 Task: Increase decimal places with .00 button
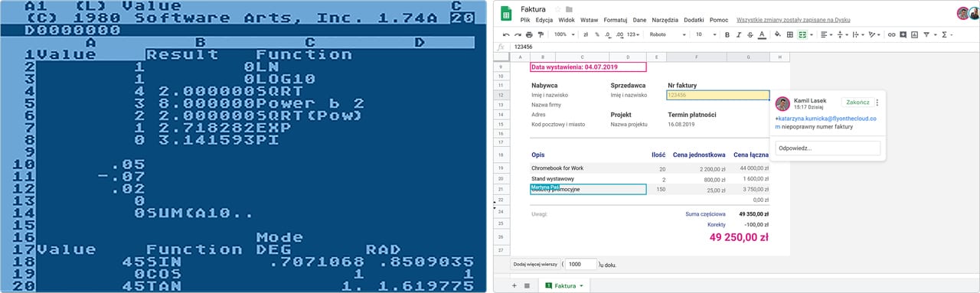coord(619,34)
